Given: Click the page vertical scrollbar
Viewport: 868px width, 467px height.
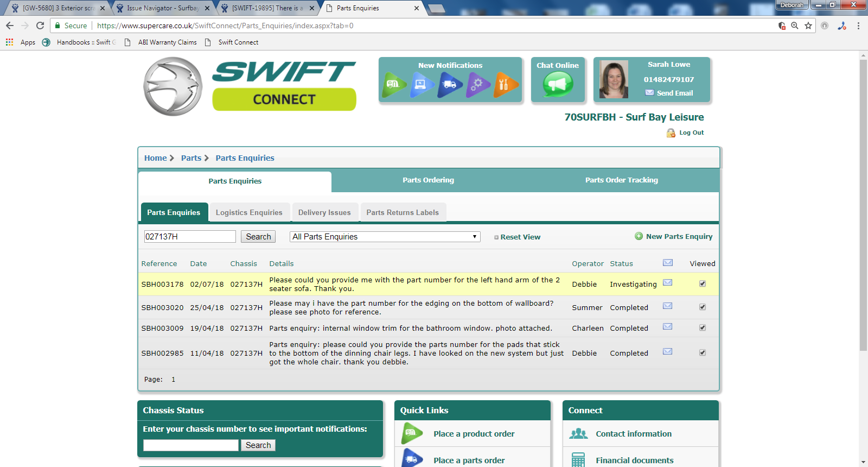Looking at the screenshot, I should click(863, 205).
